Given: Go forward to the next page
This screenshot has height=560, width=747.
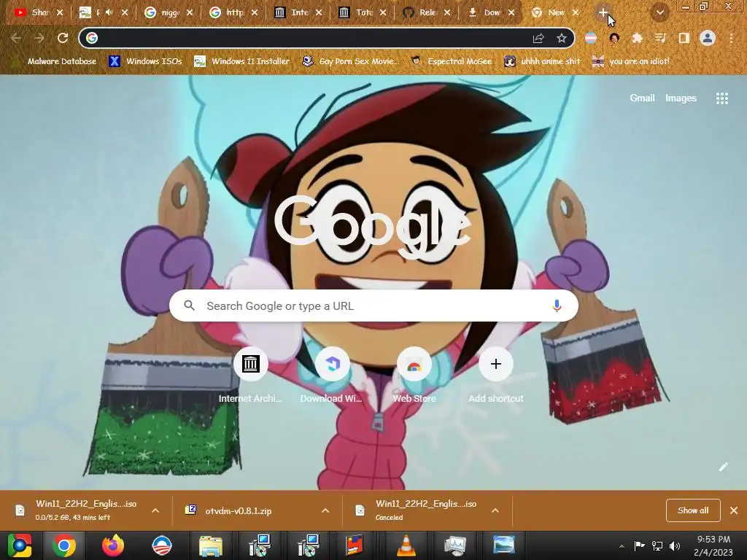Looking at the screenshot, I should [x=39, y=38].
